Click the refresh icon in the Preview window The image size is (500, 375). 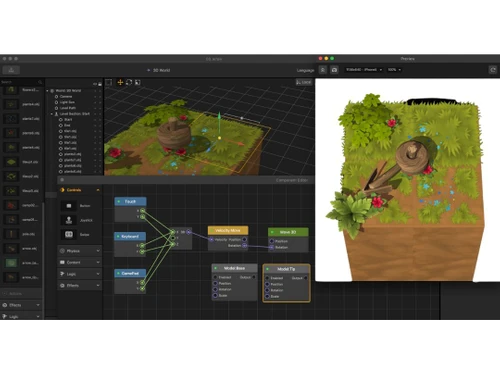(x=493, y=70)
